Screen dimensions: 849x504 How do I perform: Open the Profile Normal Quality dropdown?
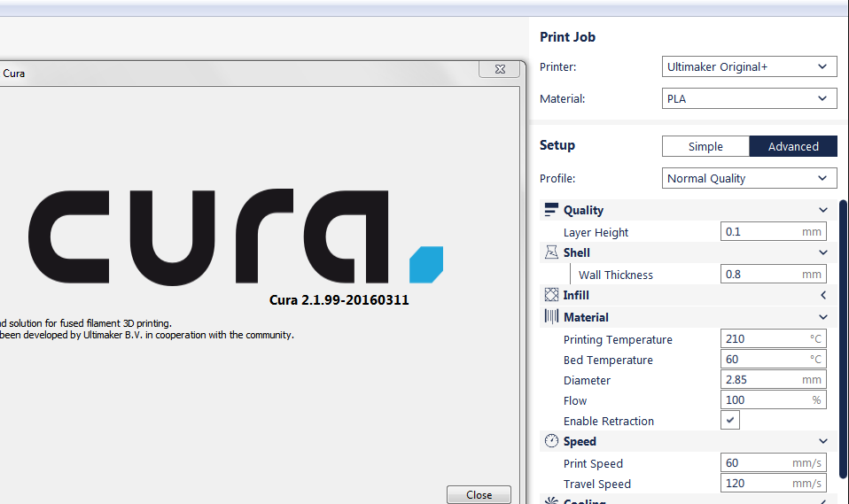pos(749,178)
